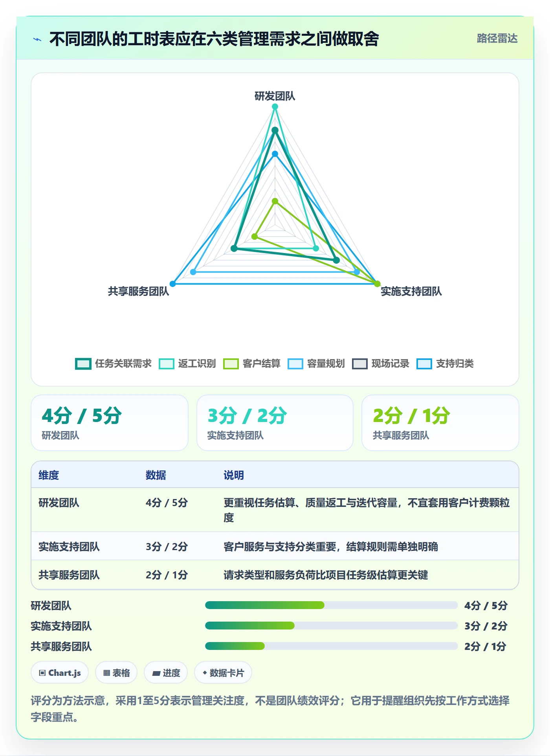Image resolution: width=550 pixels, height=756 pixels.
Task: Hide the 支持归类 dataset via its legend label
Action: click(455, 363)
